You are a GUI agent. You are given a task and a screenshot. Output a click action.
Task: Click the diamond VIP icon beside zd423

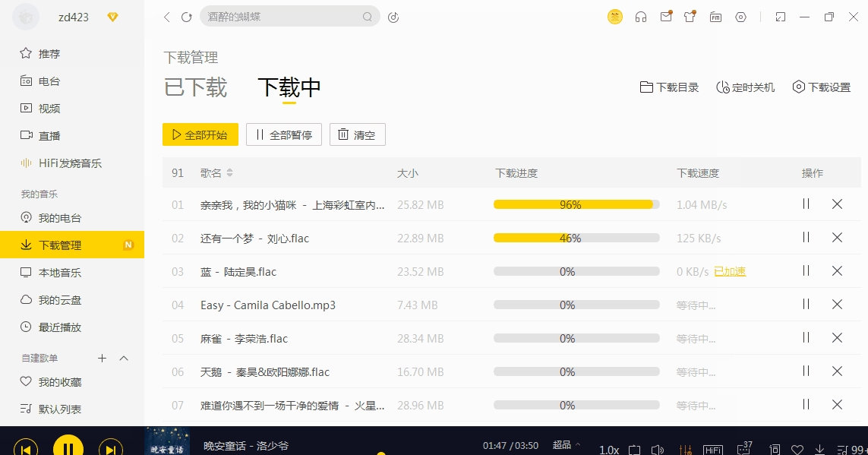pyautogui.click(x=112, y=17)
